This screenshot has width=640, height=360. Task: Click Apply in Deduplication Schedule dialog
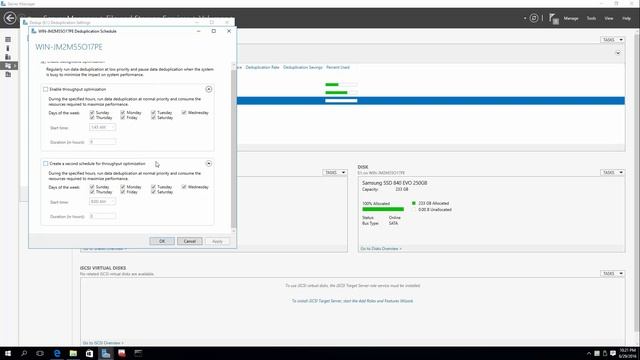(217, 241)
